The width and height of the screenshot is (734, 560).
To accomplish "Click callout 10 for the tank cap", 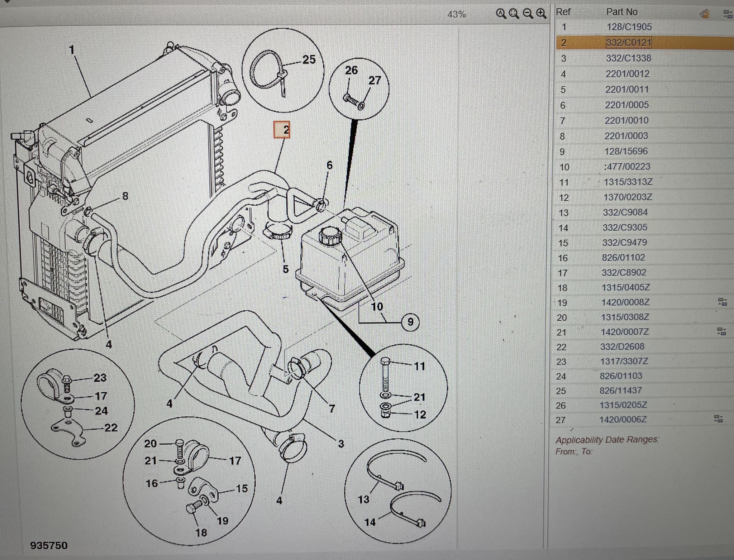I will coord(377,306).
